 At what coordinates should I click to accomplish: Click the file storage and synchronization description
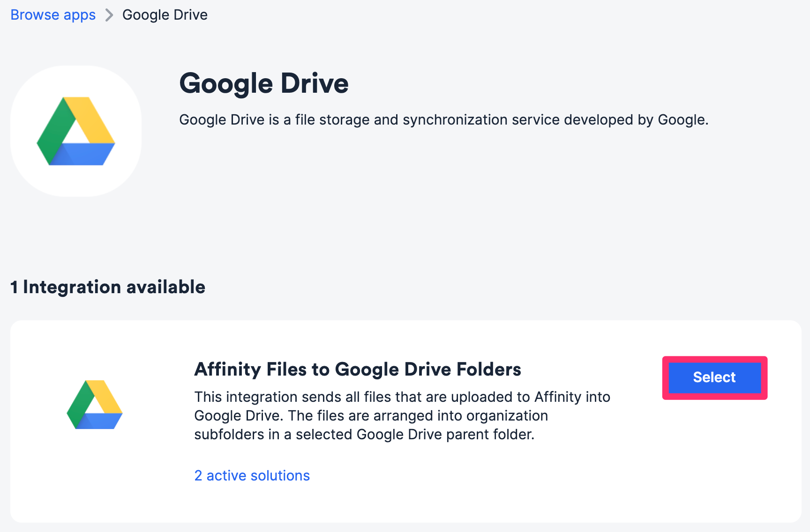[444, 120]
